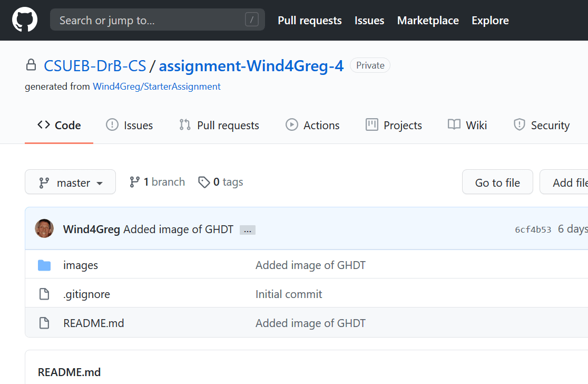Focus the Search or jump to field
This screenshot has width=588, height=384.
[x=148, y=20]
